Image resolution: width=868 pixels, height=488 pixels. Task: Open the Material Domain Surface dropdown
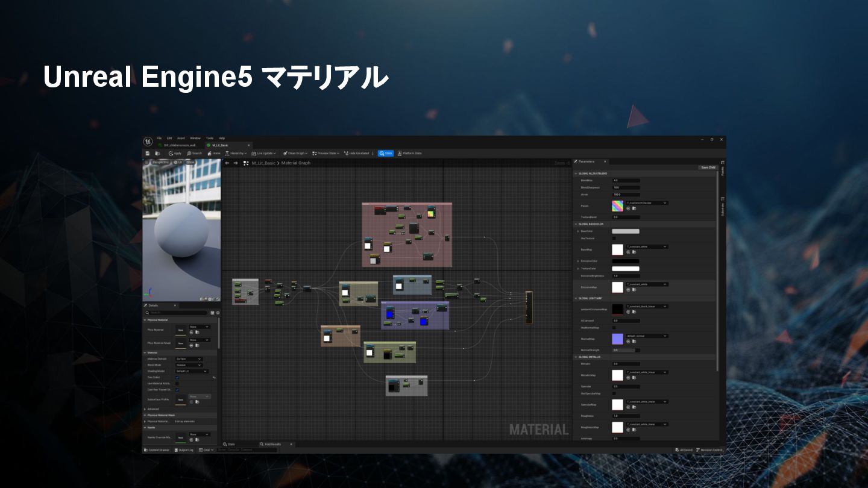189,359
